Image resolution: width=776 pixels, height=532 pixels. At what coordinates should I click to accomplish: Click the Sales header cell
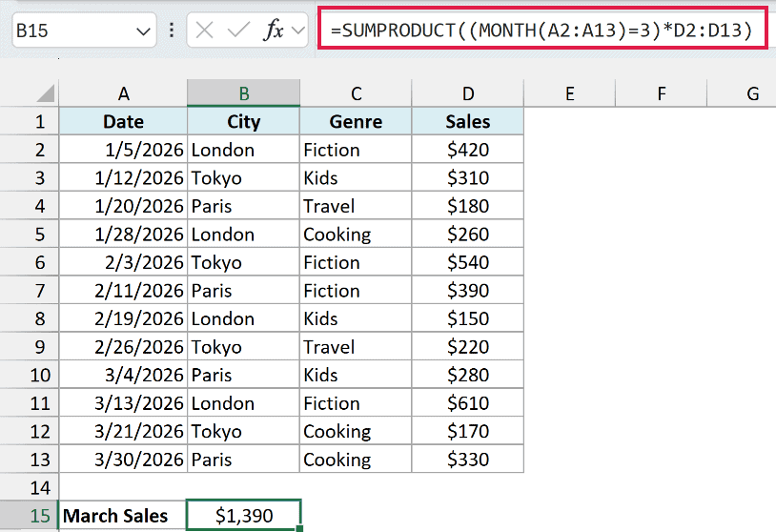pyautogui.click(x=468, y=121)
